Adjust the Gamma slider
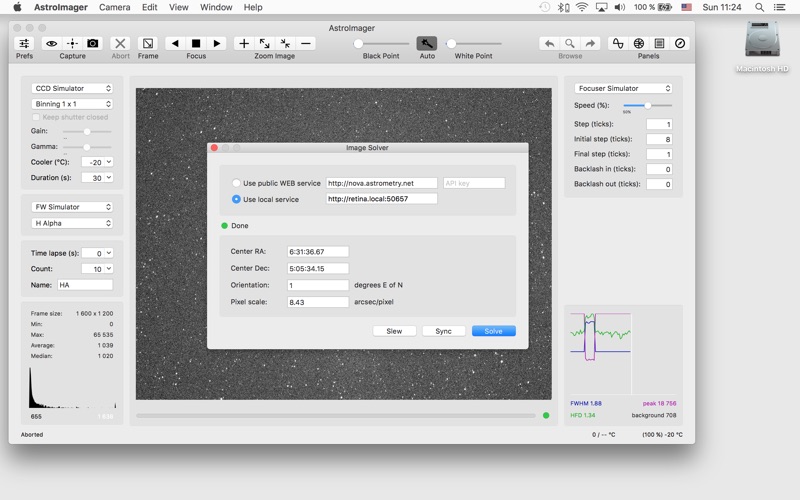 (x=87, y=147)
